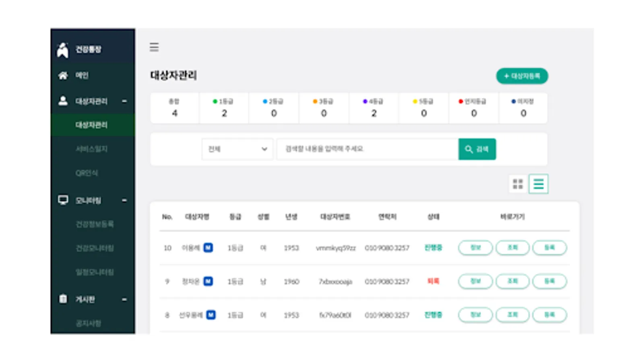Collapse the 게시판 sidebar section
This screenshot has height=362, width=644.
[x=124, y=299]
